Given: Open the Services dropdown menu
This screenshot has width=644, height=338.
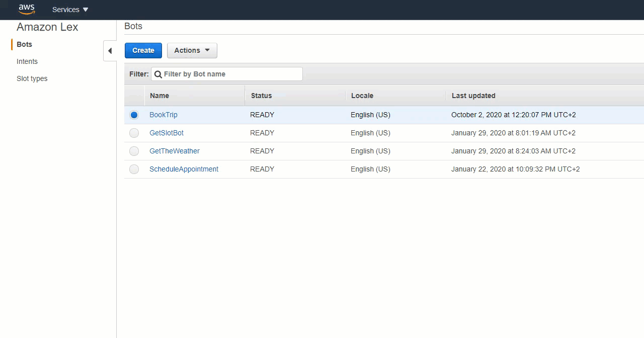Looking at the screenshot, I should click(x=70, y=10).
